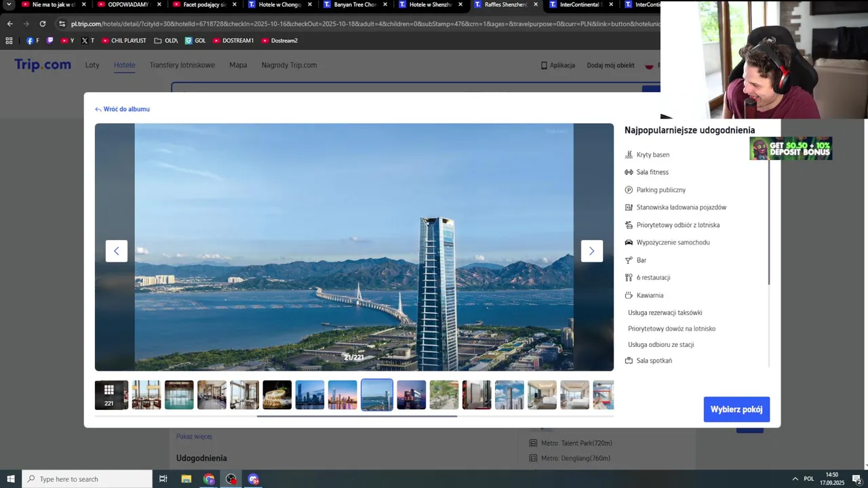Click 'Usługa rezerwacji taksówki' text
This screenshot has width=868, height=488.
[665, 313]
